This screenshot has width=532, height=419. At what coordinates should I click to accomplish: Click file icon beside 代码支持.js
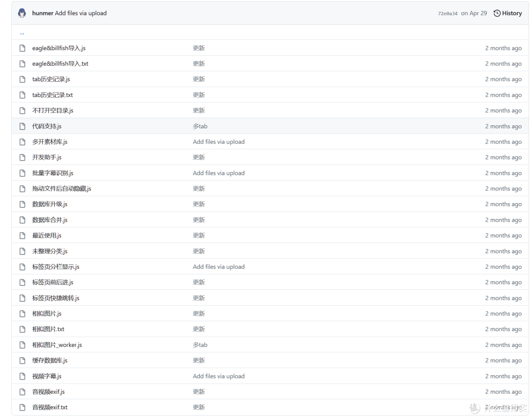[x=22, y=126]
